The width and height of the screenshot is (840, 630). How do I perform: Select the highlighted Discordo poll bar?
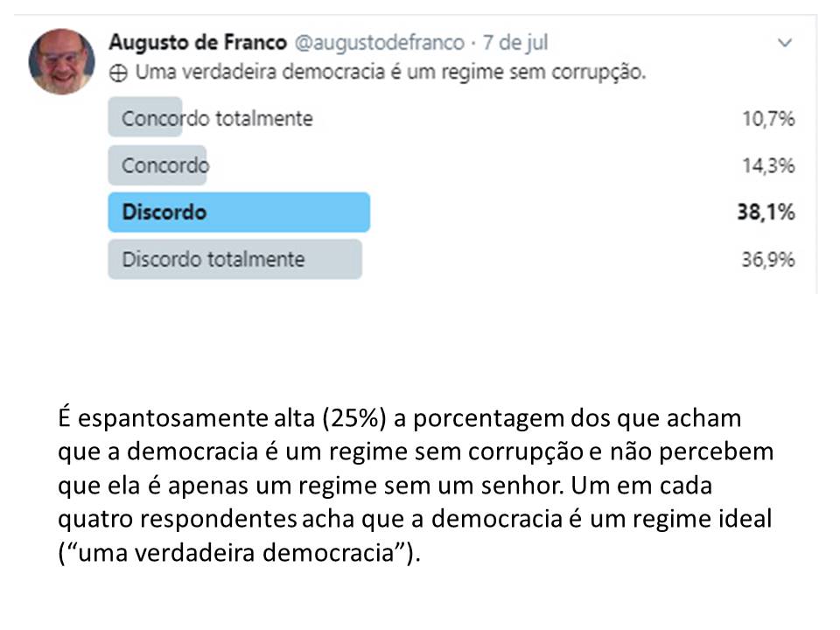point(239,212)
